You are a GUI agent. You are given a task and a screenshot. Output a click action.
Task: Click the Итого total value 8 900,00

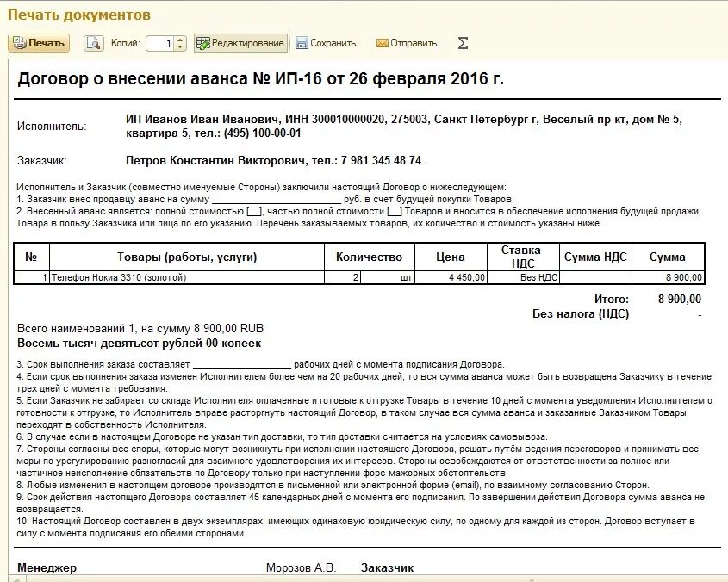coord(679,299)
